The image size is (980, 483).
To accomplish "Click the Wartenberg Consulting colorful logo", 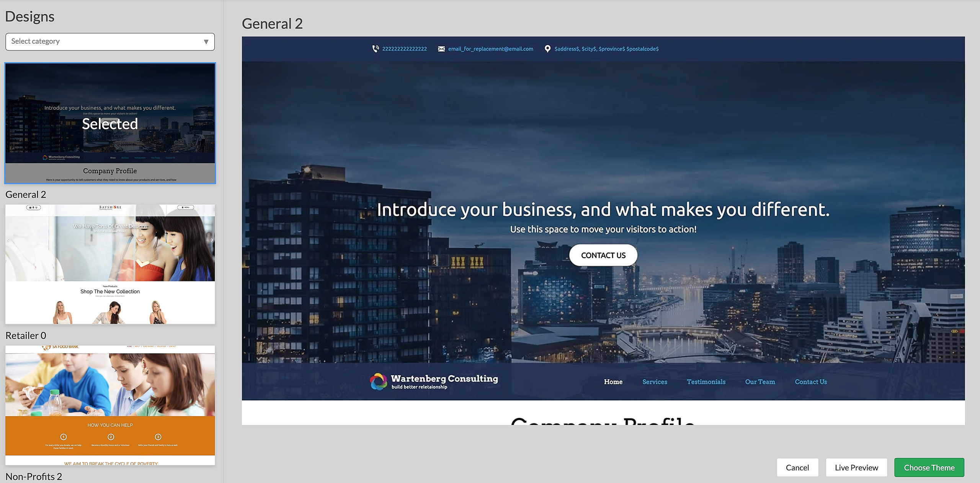I will point(378,381).
